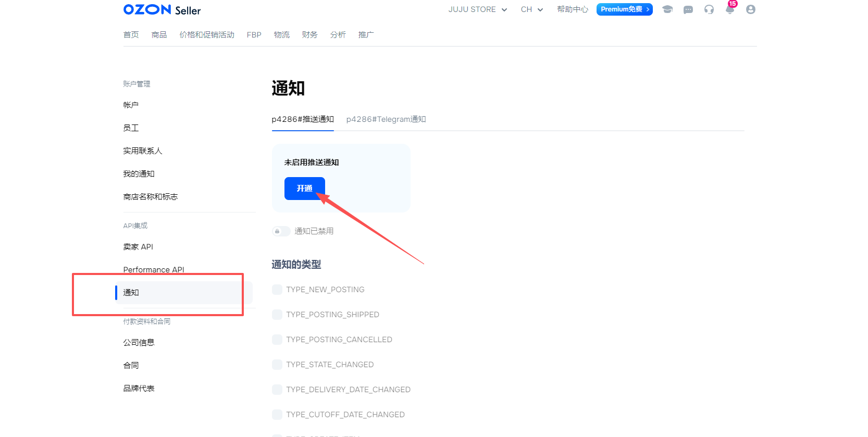Select 合同 in the sidebar

pyautogui.click(x=131, y=366)
